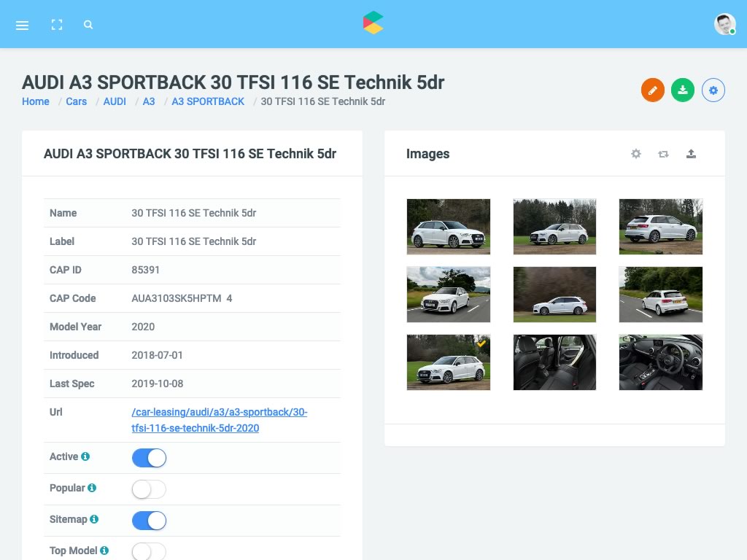Enable the Popular toggle
The width and height of the screenshot is (747, 560).
click(x=149, y=489)
